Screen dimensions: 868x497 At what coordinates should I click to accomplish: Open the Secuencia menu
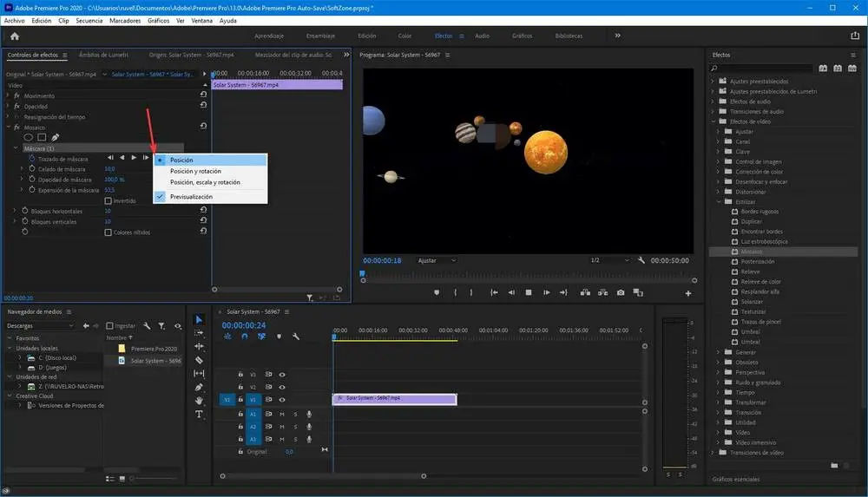(x=89, y=20)
